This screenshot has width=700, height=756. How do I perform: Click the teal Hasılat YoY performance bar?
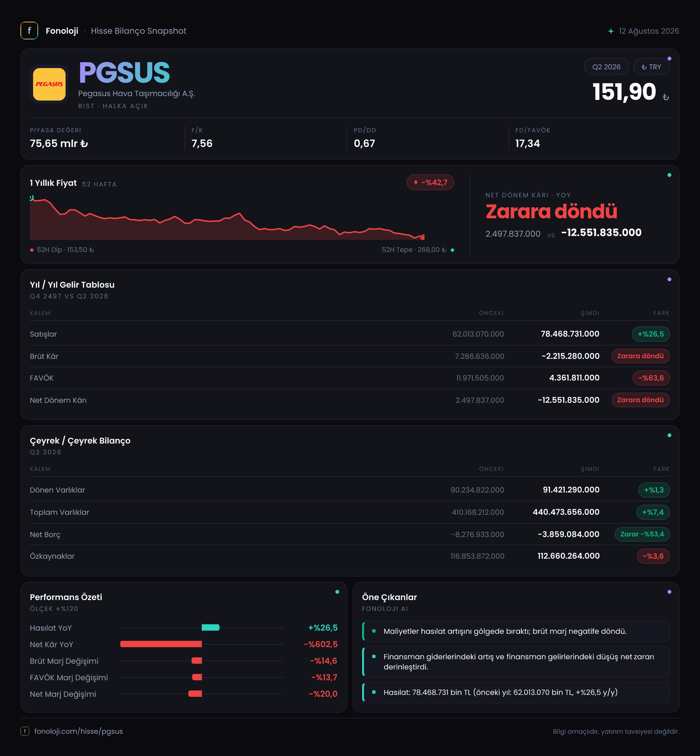click(211, 627)
